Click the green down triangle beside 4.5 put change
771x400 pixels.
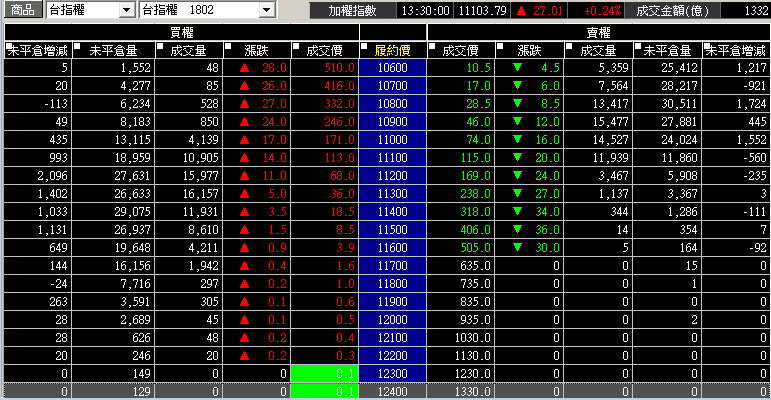coord(517,67)
